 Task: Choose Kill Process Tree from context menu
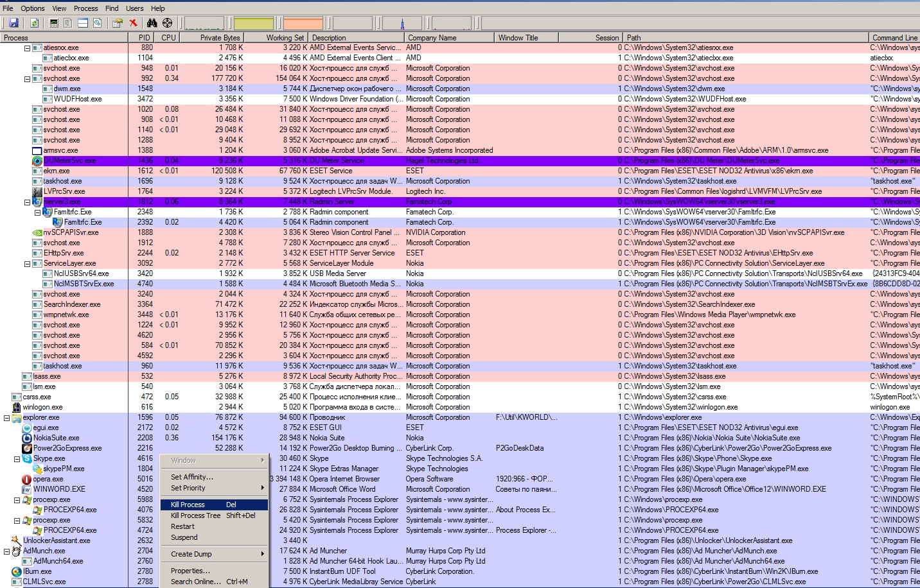pyautogui.click(x=214, y=515)
